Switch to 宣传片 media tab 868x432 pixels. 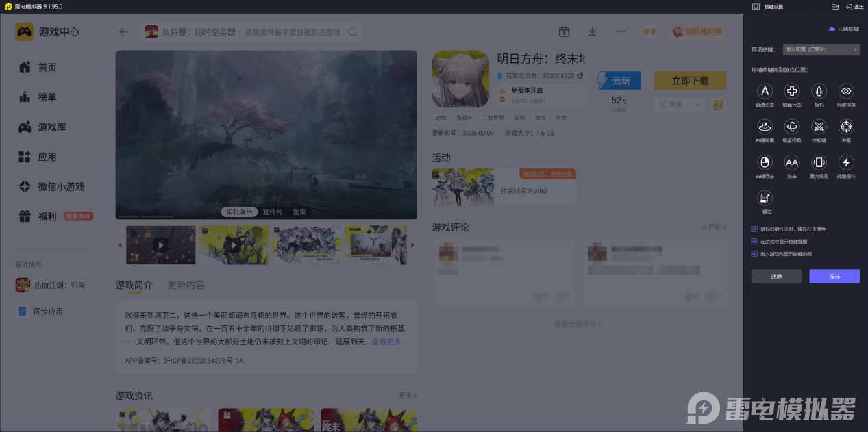(272, 212)
